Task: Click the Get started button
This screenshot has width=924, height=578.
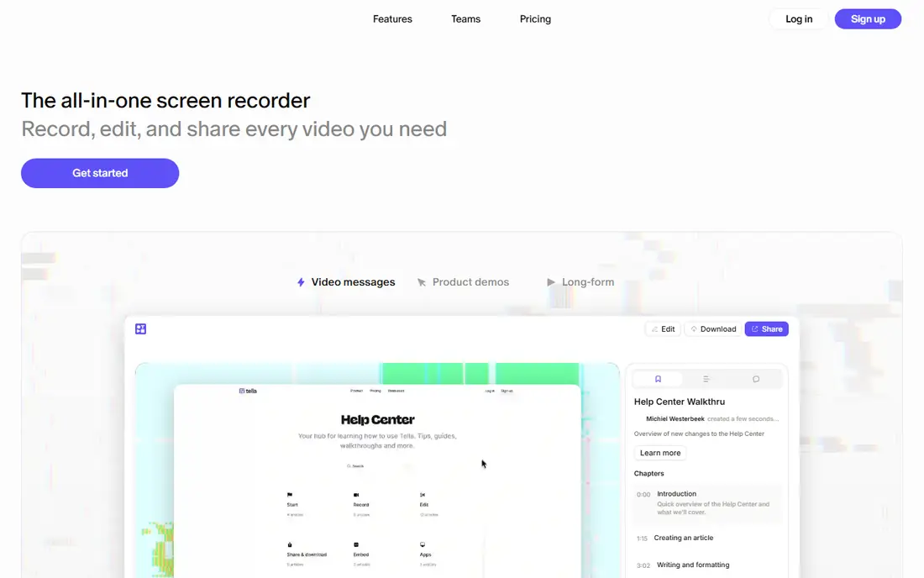Action: point(100,173)
